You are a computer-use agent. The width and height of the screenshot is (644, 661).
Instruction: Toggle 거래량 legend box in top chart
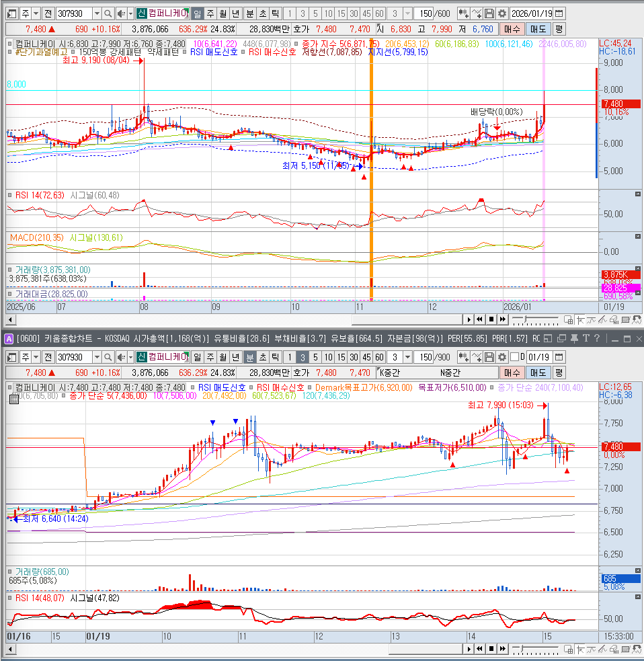(x=9, y=270)
